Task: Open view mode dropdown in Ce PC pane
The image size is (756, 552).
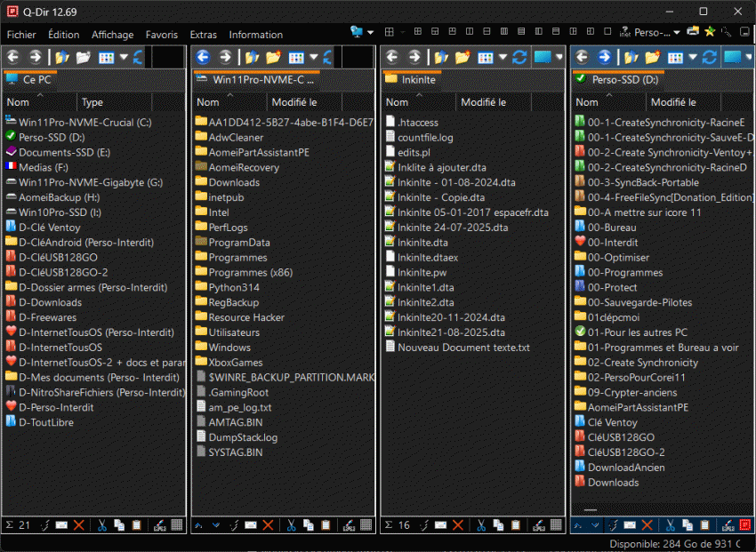Action: [x=124, y=57]
